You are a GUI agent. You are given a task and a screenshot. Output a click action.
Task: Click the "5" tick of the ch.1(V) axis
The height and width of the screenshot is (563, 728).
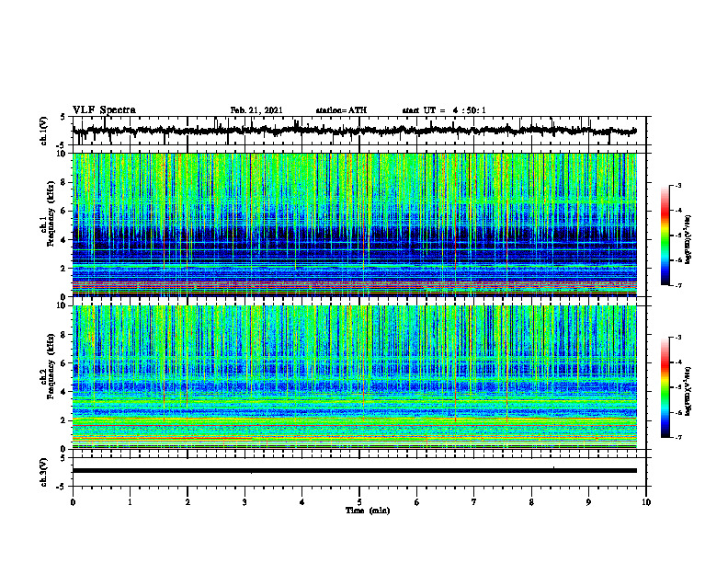(63, 117)
